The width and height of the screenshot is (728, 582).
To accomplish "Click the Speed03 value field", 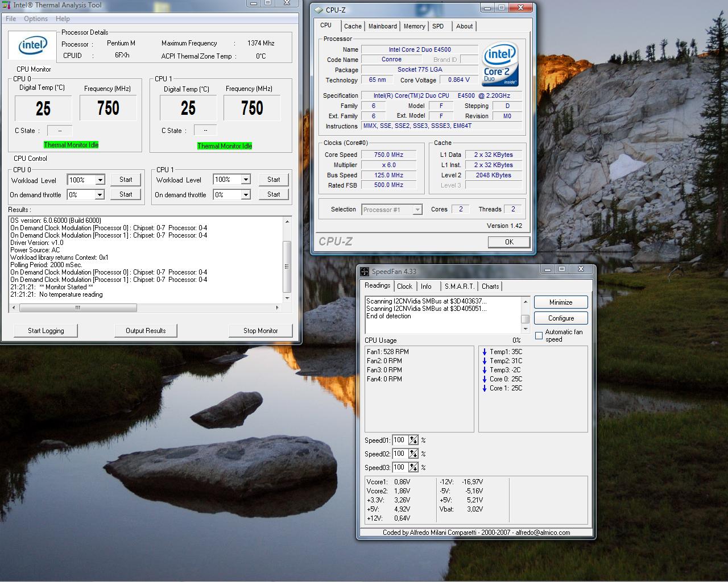I will click(400, 468).
